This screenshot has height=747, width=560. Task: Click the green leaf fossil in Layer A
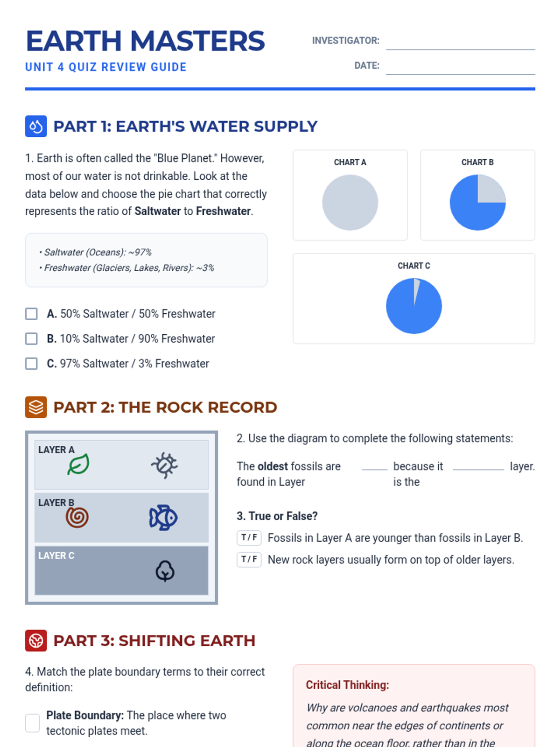(x=78, y=465)
